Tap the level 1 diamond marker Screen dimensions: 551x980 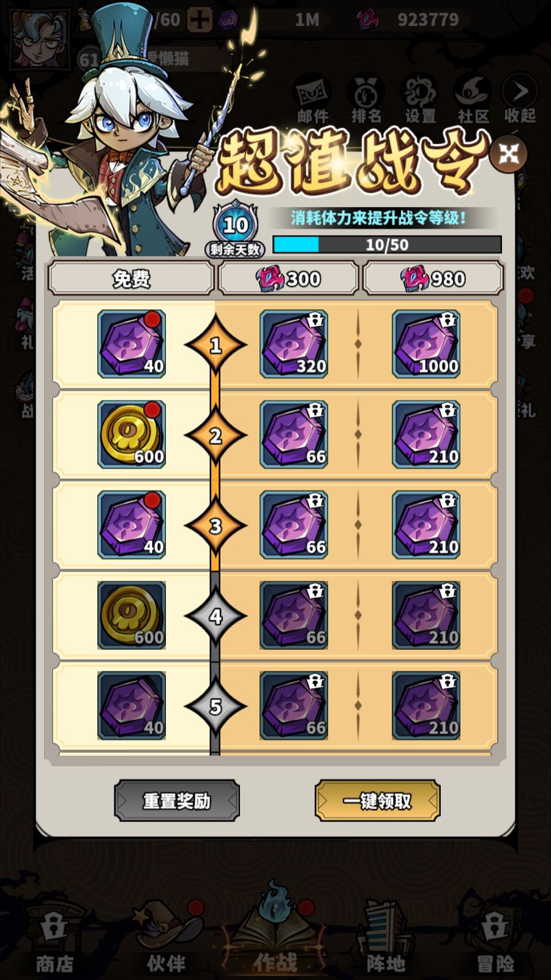coord(216,345)
